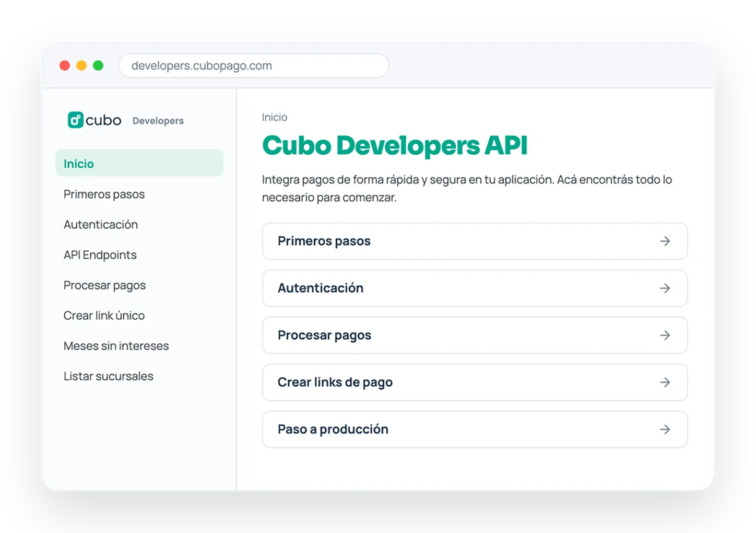Viewport: 756px width, 533px height.
Task: Click arrow icon on Crear links de pago card
Action: 665,382
